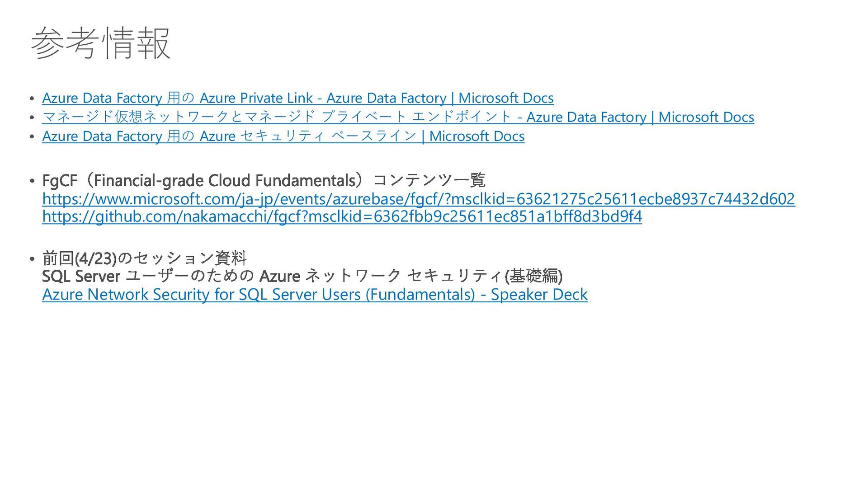Click "Speaker Deck" at the last link's end
This screenshot has width=868, height=488.
tap(539, 295)
